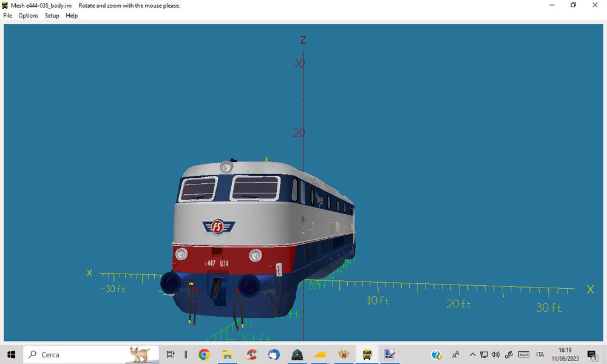Open the volume control tray icon
The image size is (607, 364).
coord(495,354)
